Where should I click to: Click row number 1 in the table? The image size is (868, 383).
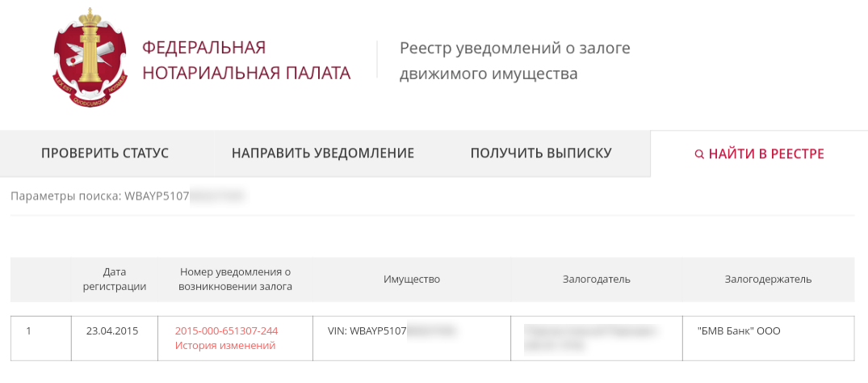pos(29,330)
